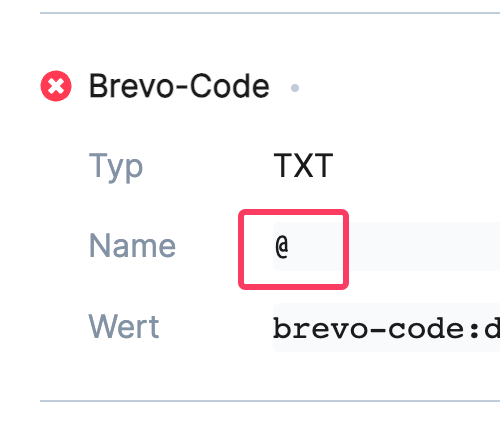Click the divider line above Brevo-Code
The image size is (500, 426).
[x=270, y=13]
